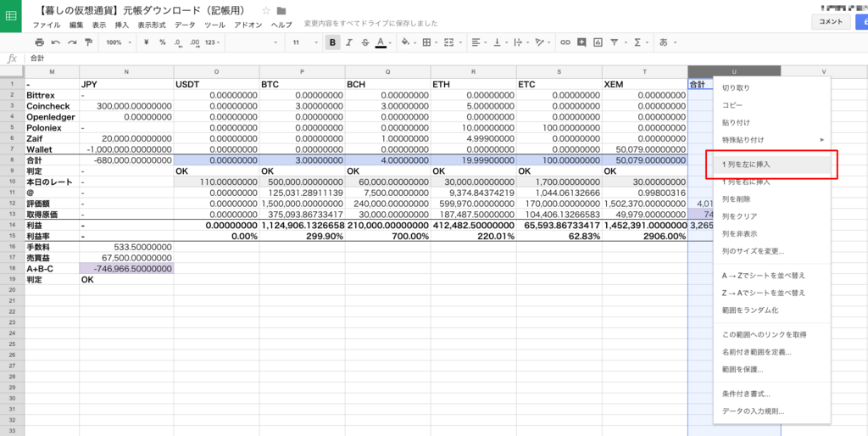The image size is (868, 436).
Task: Insert a chart
Action: pos(598,42)
